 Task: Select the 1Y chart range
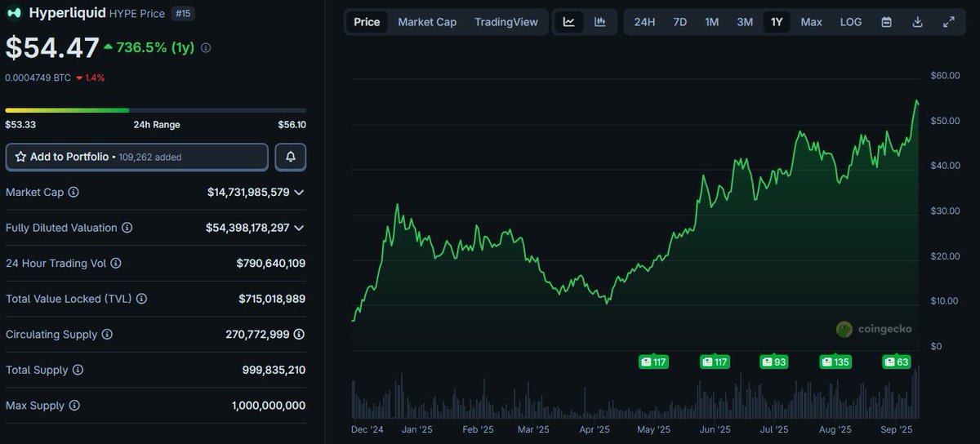click(777, 22)
